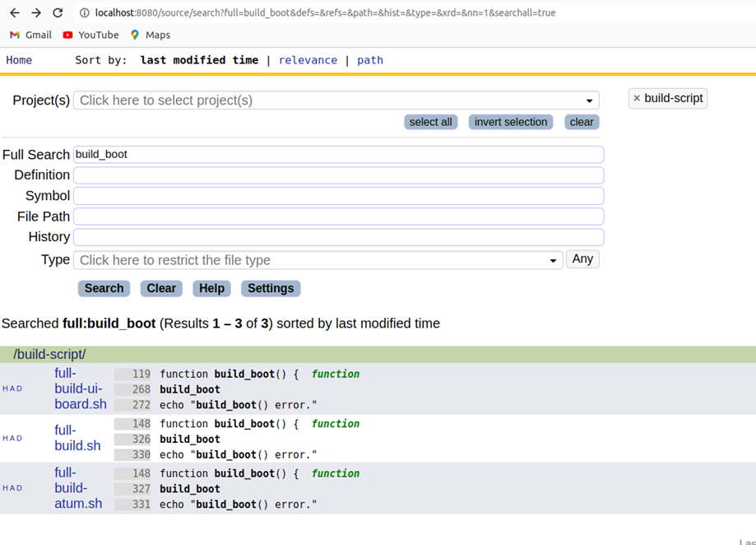Run the Search button
The image size is (756, 545).
(104, 288)
